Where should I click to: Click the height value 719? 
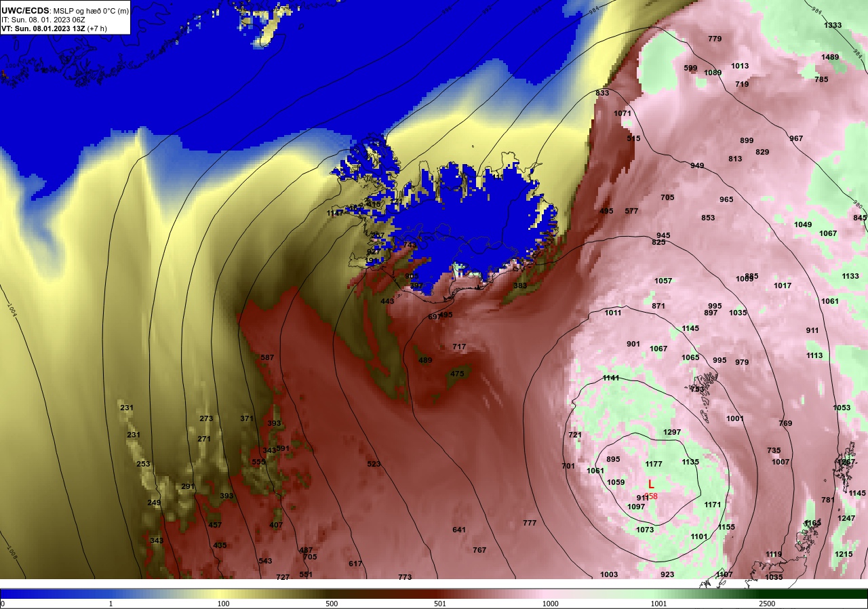tap(742, 84)
